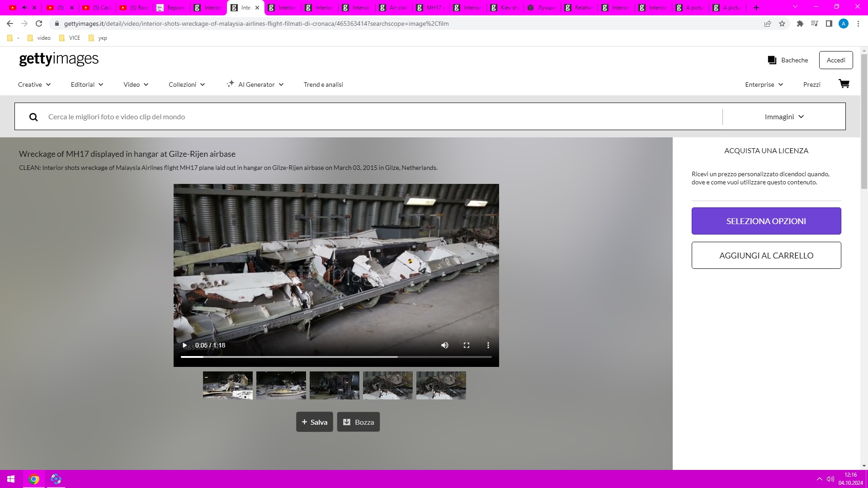The width and height of the screenshot is (868, 488).
Task: Click the Bacheche link
Action: pos(794,60)
